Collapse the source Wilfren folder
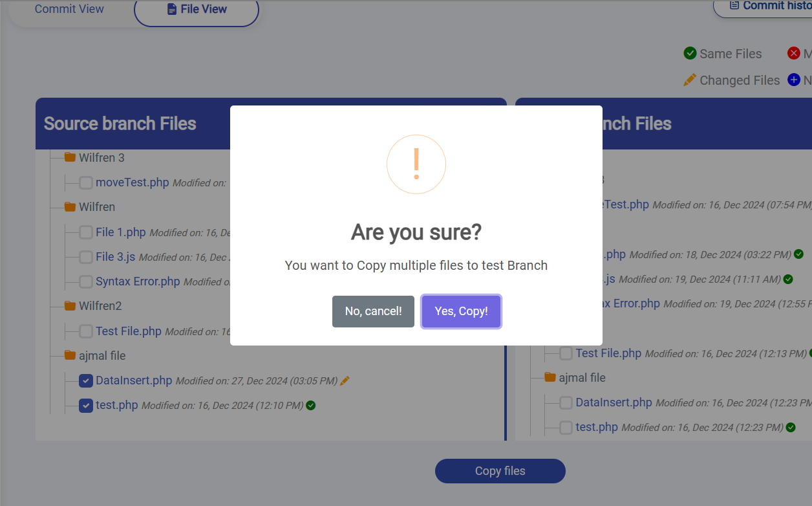Image resolution: width=812 pixels, height=506 pixels. [70, 207]
